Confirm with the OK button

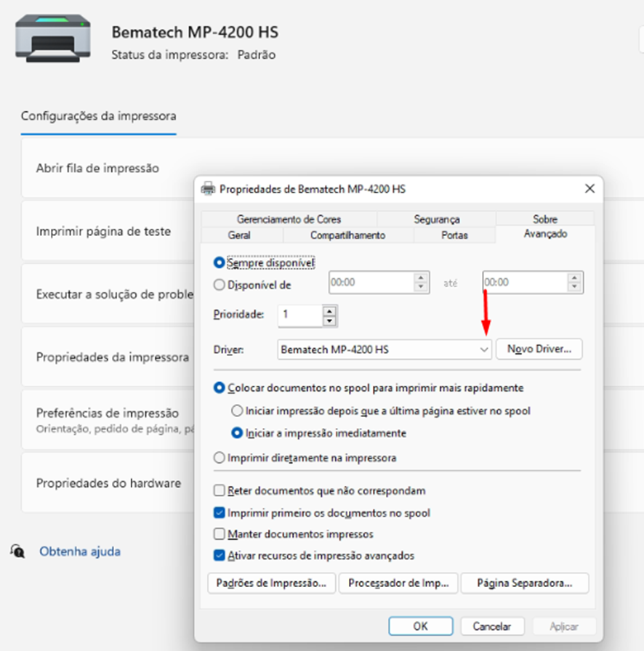click(x=420, y=626)
